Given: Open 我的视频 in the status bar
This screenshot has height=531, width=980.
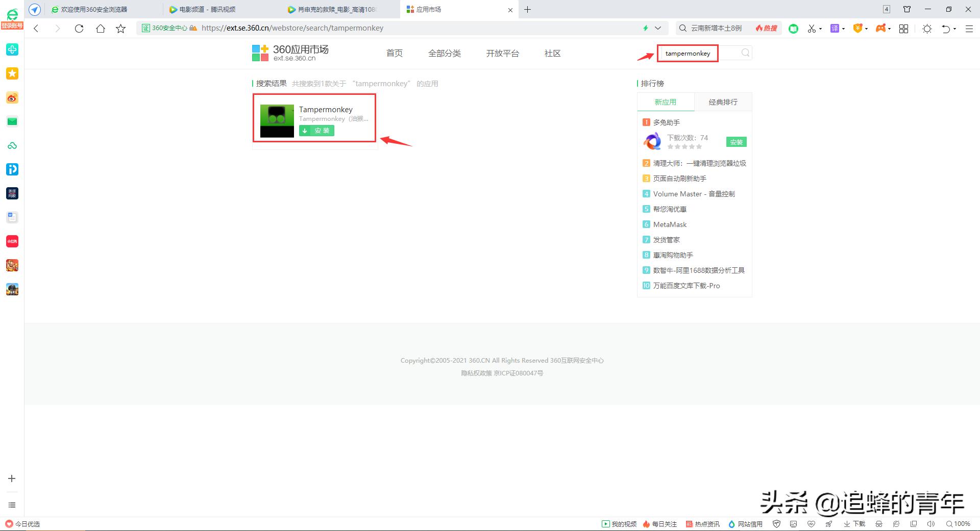Looking at the screenshot, I should click(x=619, y=524).
